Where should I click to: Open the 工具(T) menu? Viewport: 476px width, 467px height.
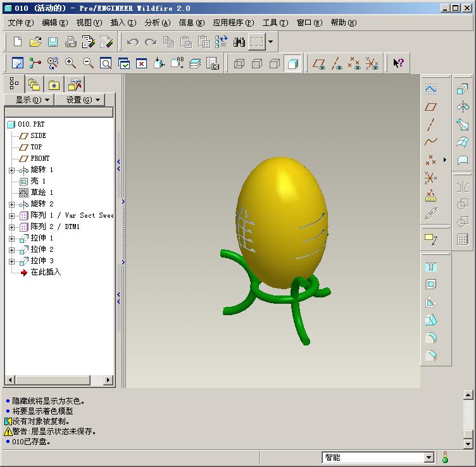click(x=275, y=23)
